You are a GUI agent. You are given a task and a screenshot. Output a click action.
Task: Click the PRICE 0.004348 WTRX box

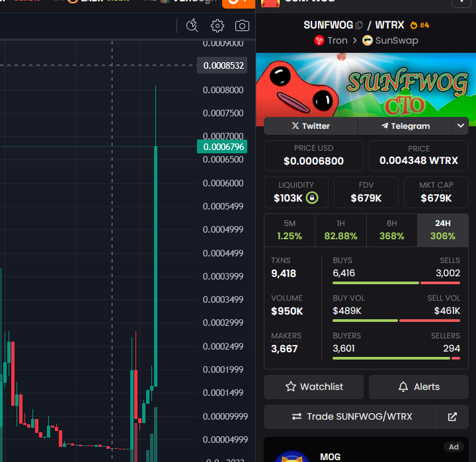click(418, 155)
